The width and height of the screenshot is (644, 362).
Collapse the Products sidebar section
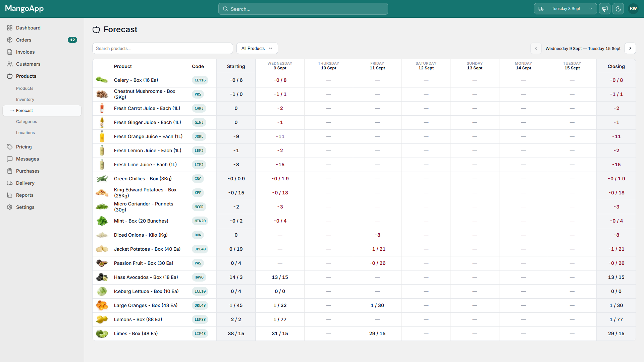click(42, 76)
